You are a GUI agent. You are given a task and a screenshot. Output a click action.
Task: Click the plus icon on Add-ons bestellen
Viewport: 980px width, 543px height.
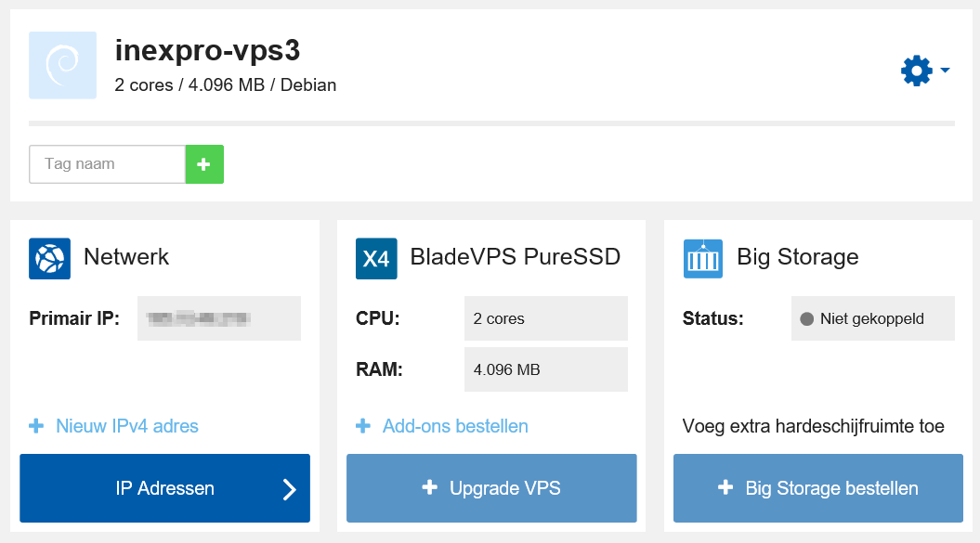pyautogui.click(x=362, y=426)
